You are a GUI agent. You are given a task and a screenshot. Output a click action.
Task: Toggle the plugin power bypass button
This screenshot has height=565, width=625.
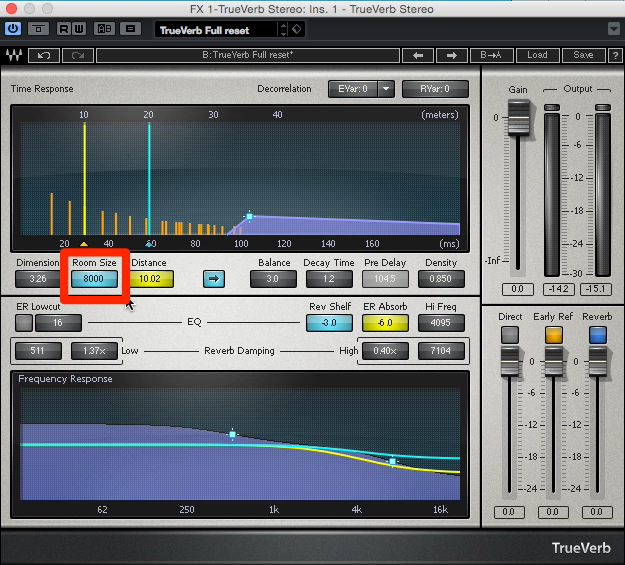(13, 29)
